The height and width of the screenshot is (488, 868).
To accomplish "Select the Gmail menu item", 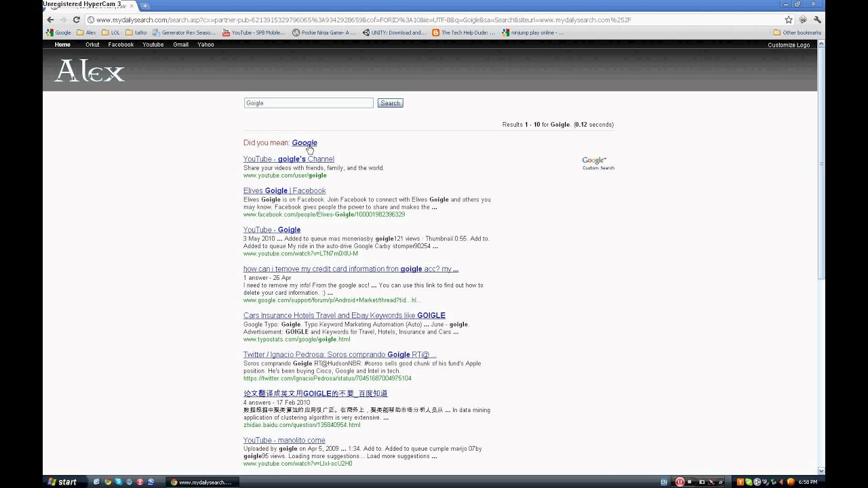I will [180, 45].
